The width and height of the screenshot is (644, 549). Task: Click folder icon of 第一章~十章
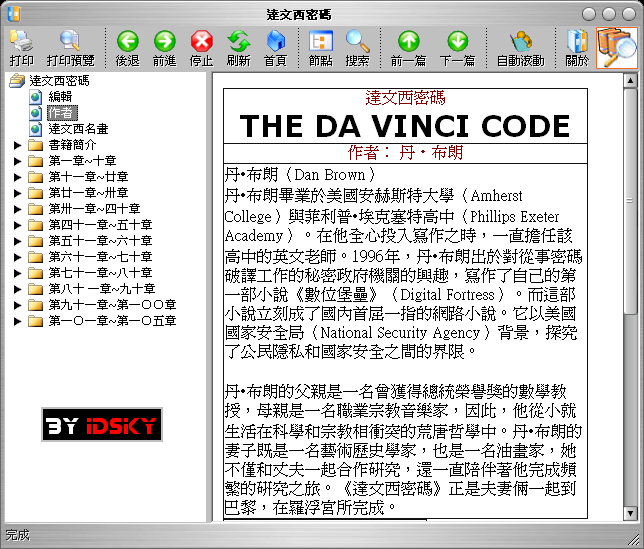(x=36, y=161)
